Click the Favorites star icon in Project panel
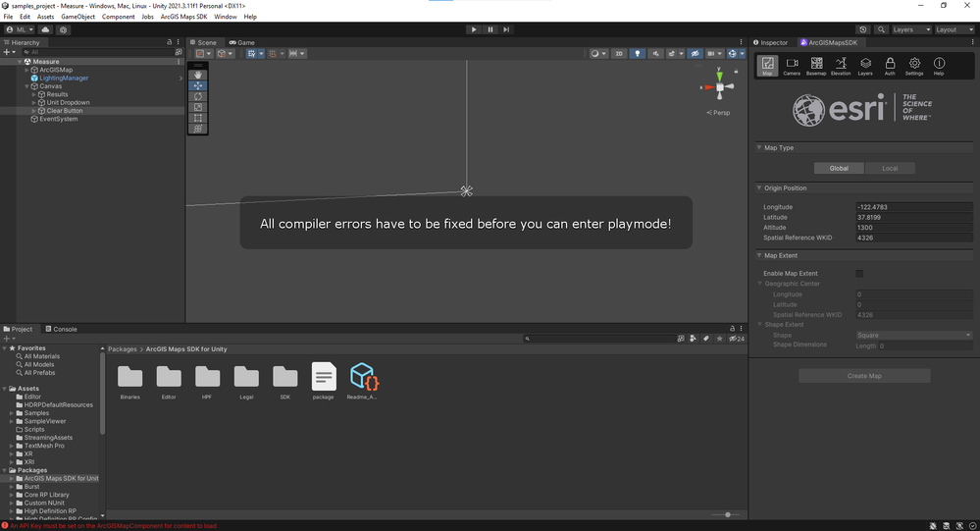980x531 pixels. [x=719, y=339]
